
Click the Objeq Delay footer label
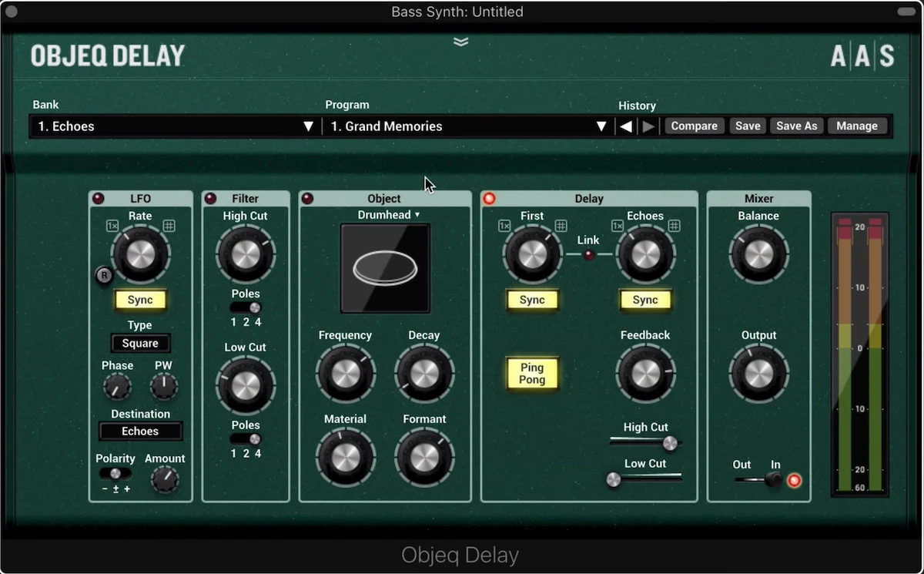coord(460,555)
